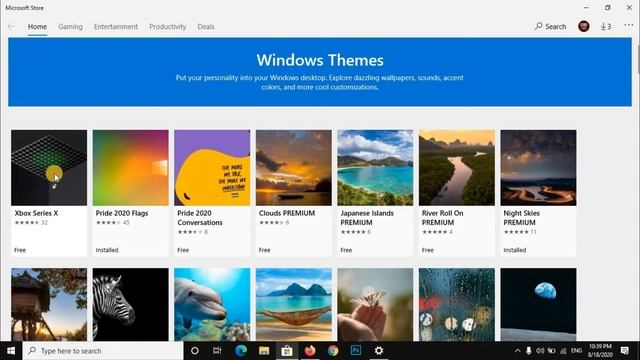Open Task View on the taskbar
This screenshot has width=640, height=360.
217,351
